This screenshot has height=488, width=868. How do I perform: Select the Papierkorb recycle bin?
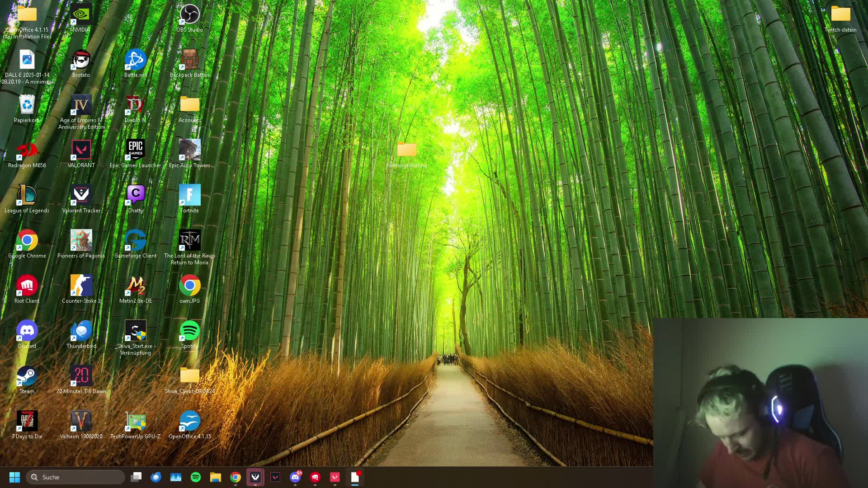(27, 108)
